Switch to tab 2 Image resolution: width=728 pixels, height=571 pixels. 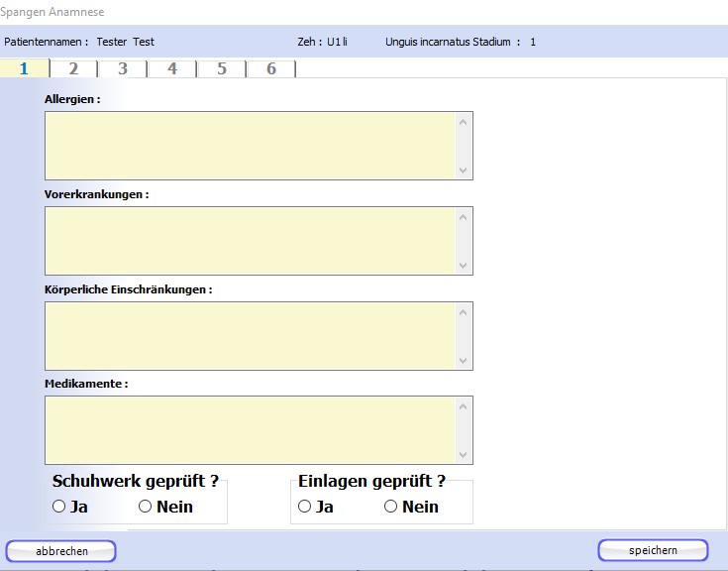click(73, 68)
